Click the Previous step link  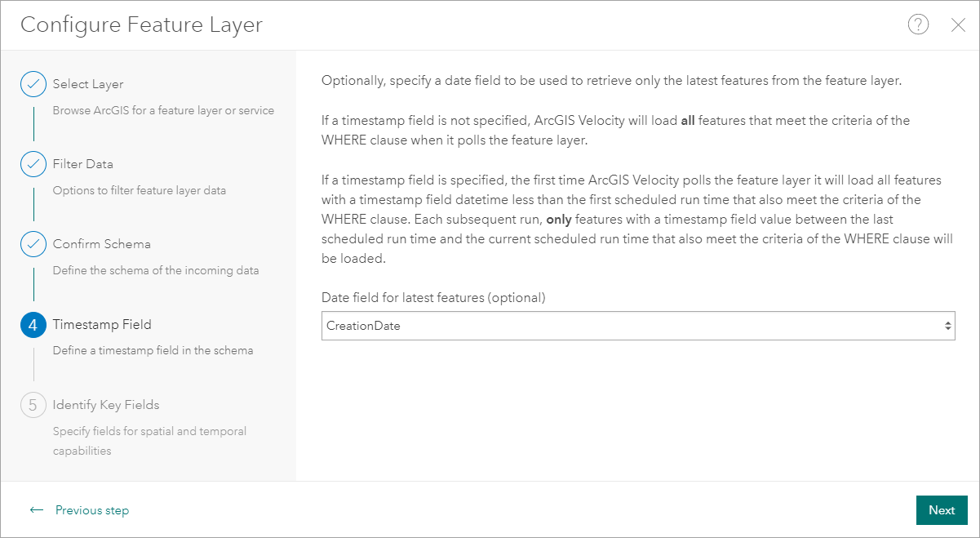click(x=91, y=510)
